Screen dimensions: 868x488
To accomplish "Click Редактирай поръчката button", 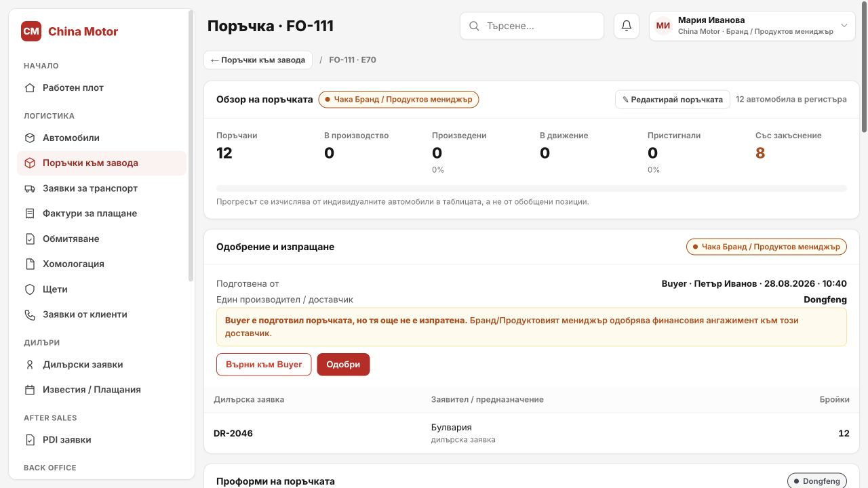I will (x=673, y=100).
